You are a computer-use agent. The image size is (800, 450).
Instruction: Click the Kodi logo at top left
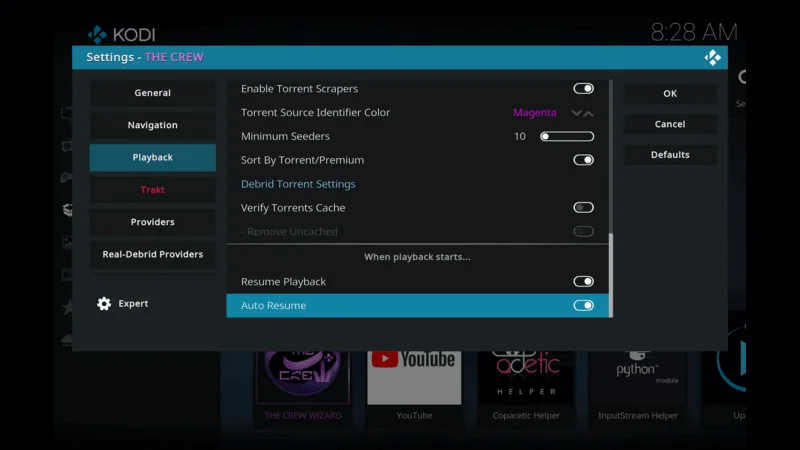click(121, 35)
